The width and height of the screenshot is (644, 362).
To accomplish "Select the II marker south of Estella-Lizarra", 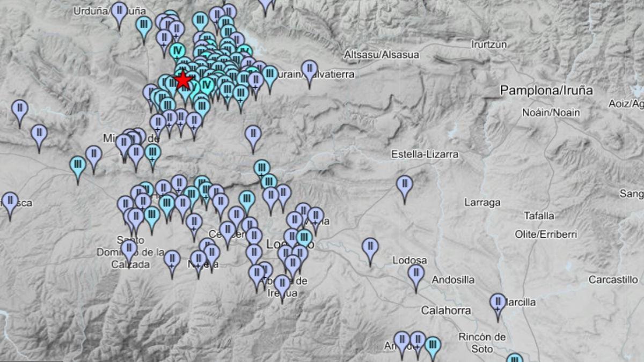I will click(404, 186).
